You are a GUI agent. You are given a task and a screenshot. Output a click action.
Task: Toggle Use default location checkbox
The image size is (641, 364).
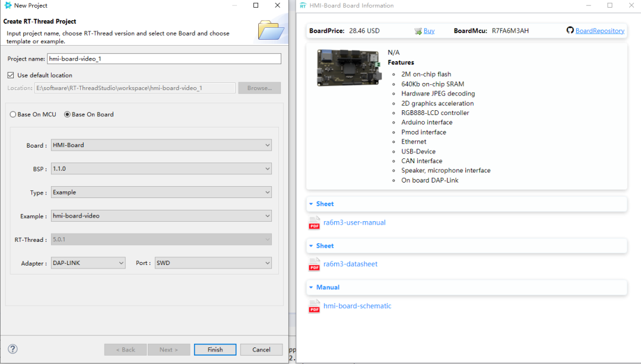[11, 75]
